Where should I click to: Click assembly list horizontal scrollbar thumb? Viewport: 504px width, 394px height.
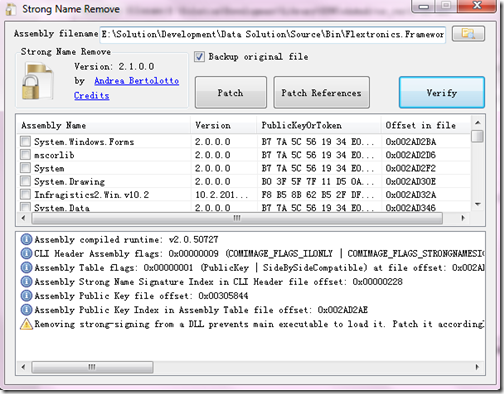point(237,218)
